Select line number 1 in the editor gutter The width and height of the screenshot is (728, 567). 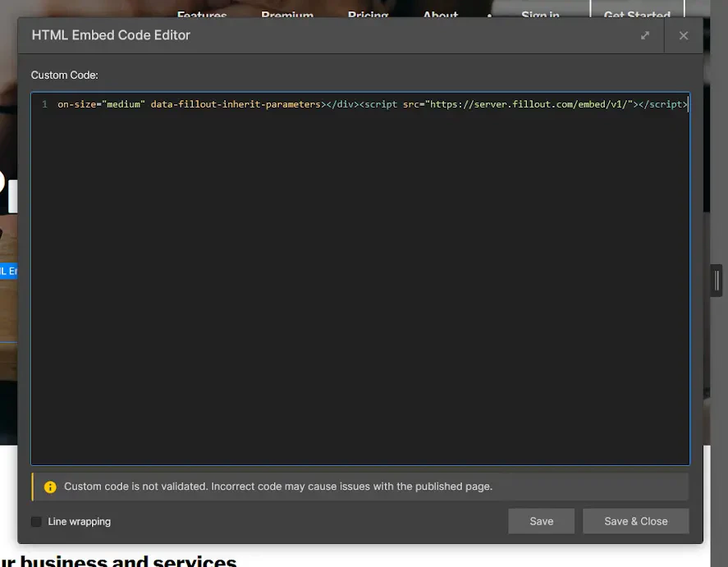(x=44, y=104)
